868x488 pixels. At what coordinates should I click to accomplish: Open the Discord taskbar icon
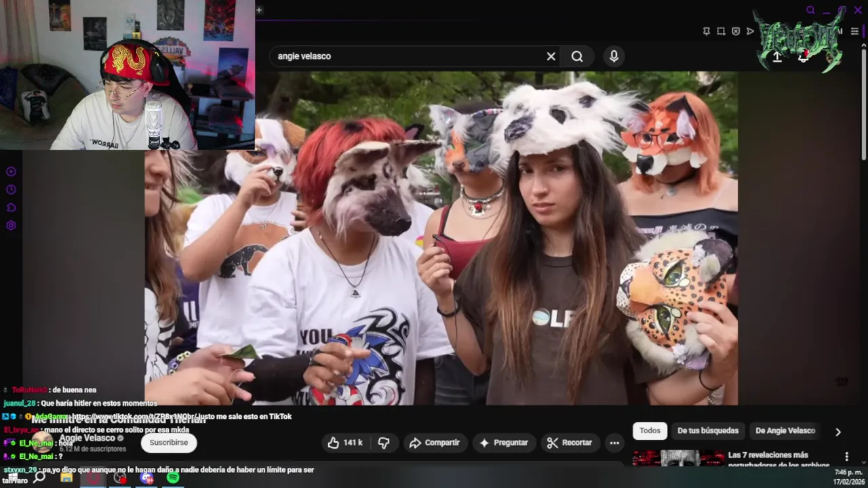point(146,477)
